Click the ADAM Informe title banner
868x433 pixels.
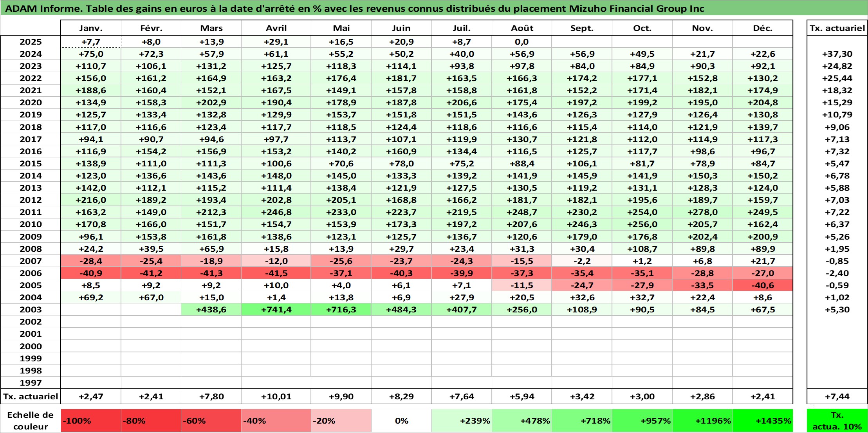434,8
